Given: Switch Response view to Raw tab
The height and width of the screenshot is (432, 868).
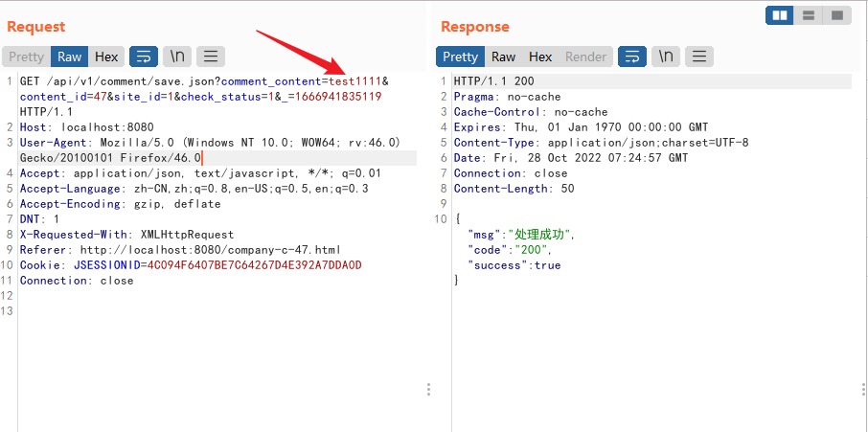Looking at the screenshot, I should (x=503, y=57).
